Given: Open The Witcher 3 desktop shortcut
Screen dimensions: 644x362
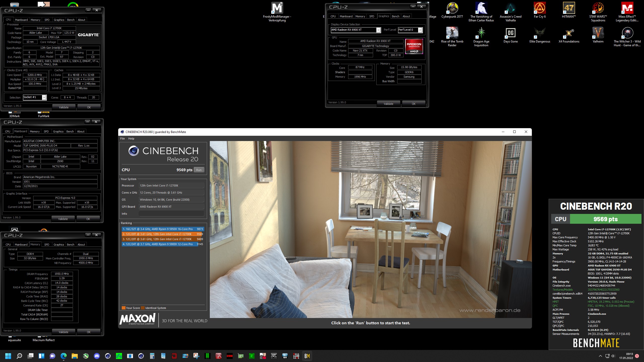Looking at the screenshot, I should coord(627,37).
